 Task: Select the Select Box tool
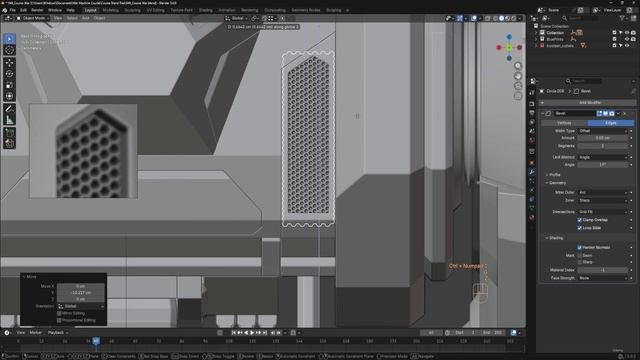pos(9,38)
